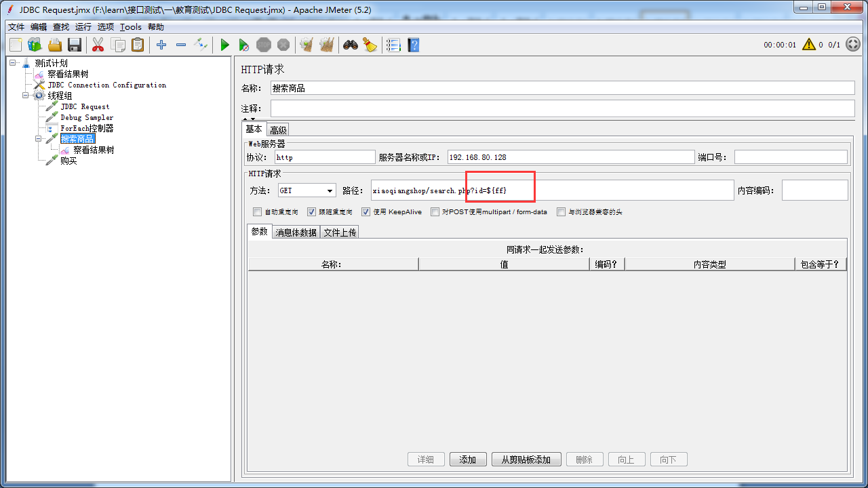The height and width of the screenshot is (488, 868).
Task: Collapse all nodes with the minus icon
Action: (x=181, y=45)
